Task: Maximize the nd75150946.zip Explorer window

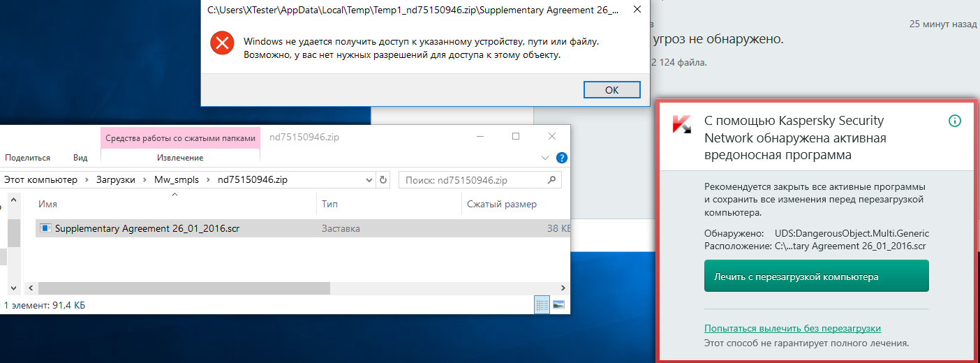Action: [x=516, y=137]
